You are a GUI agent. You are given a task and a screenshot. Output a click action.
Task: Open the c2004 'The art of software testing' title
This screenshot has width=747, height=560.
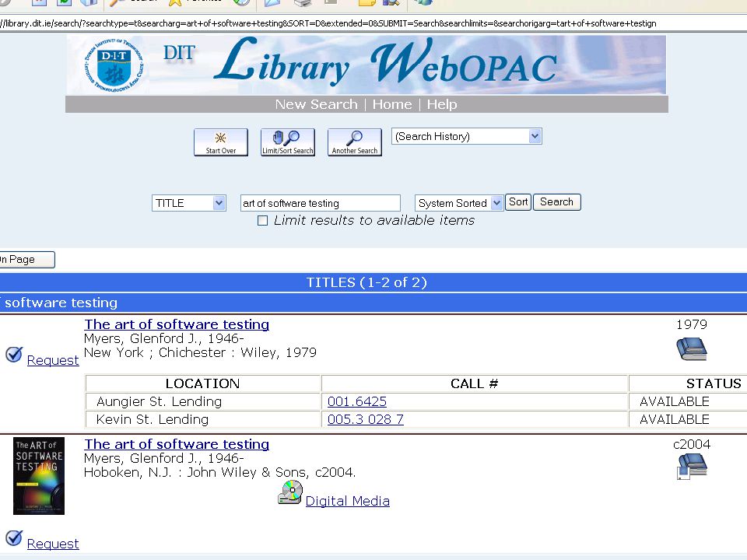click(x=177, y=444)
